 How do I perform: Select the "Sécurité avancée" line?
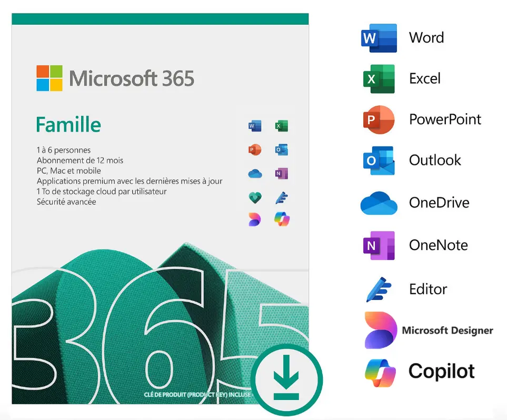pos(66,202)
